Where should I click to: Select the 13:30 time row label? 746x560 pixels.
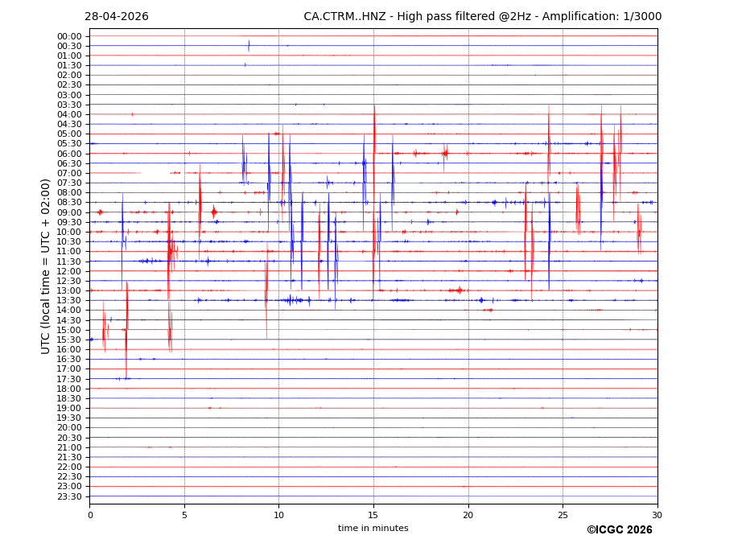(69, 300)
